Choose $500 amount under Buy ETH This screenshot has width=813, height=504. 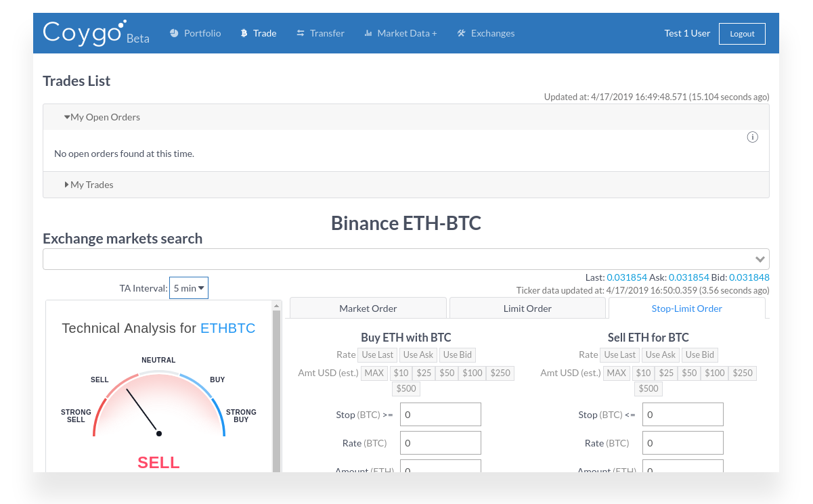(406, 388)
